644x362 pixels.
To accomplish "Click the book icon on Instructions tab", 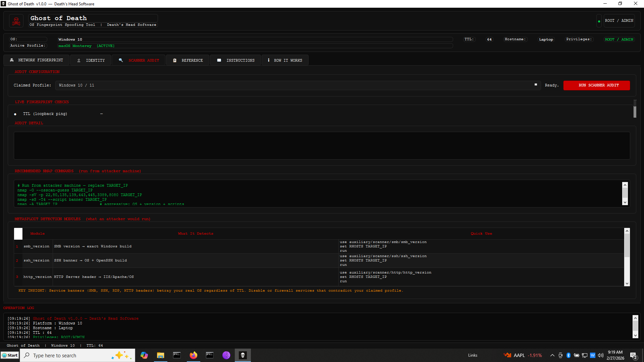I will pyautogui.click(x=219, y=60).
